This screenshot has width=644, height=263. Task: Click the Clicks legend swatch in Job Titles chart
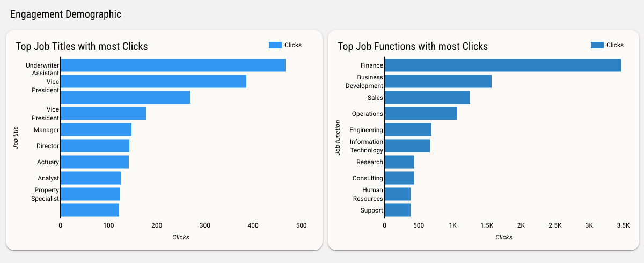(275, 45)
